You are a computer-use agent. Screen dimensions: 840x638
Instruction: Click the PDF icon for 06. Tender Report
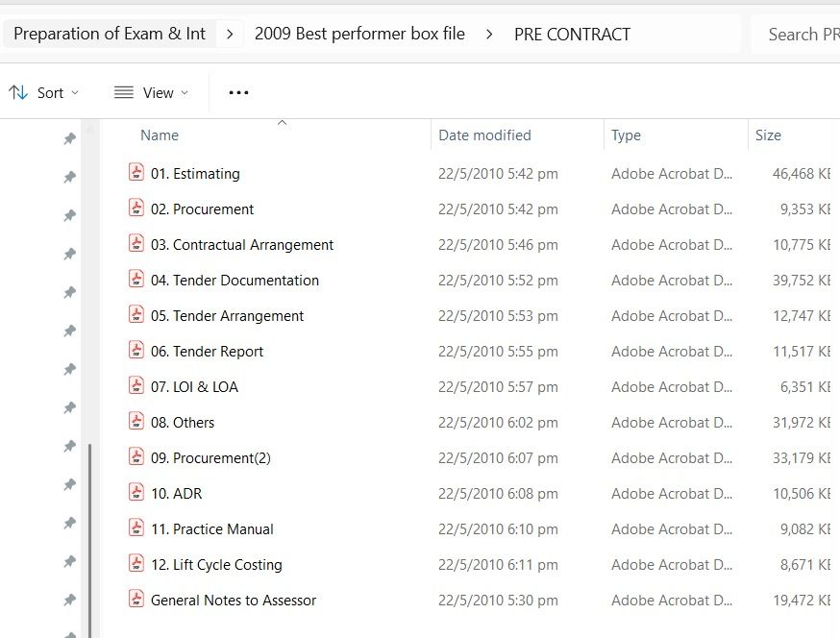pyautogui.click(x=136, y=351)
